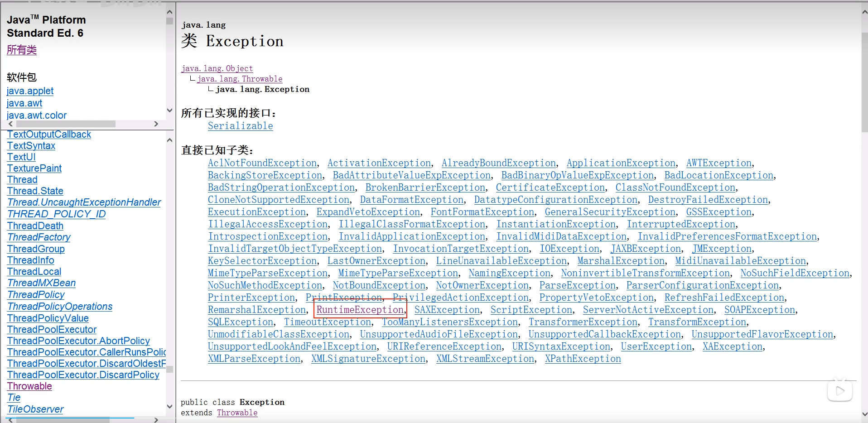
Task: Open Thread.State in the class list
Action: click(35, 191)
